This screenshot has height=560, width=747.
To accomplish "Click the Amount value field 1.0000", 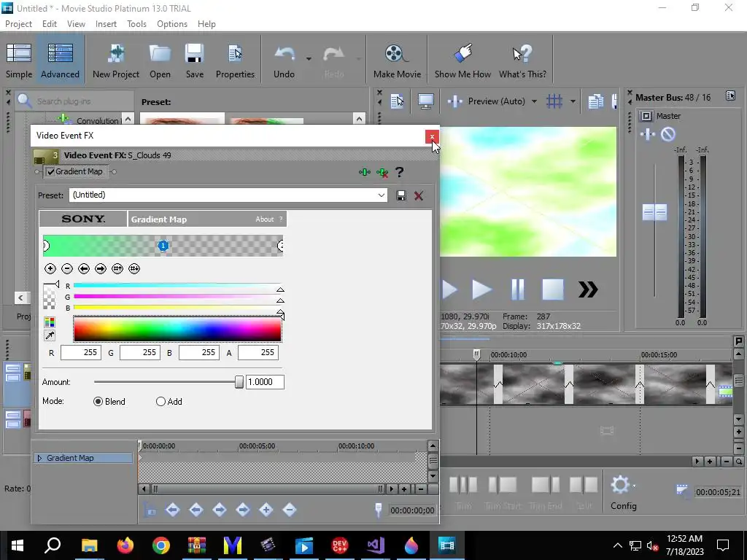I will tap(265, 382).
